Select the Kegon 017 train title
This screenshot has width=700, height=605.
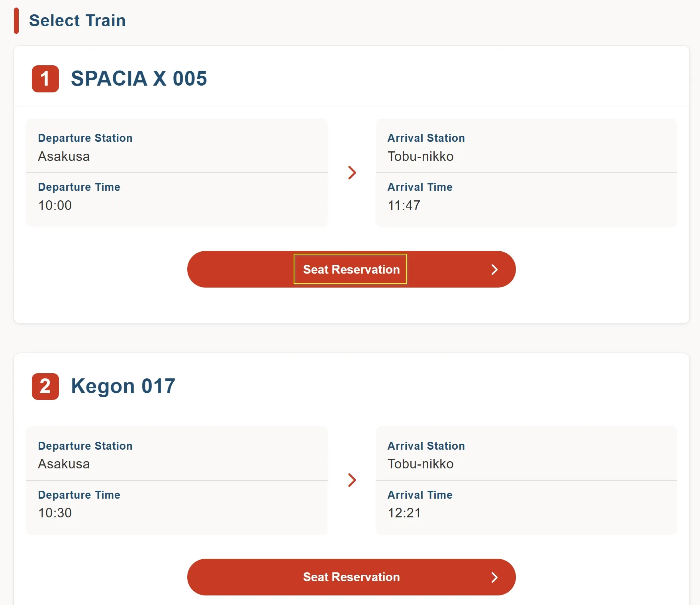123,386
